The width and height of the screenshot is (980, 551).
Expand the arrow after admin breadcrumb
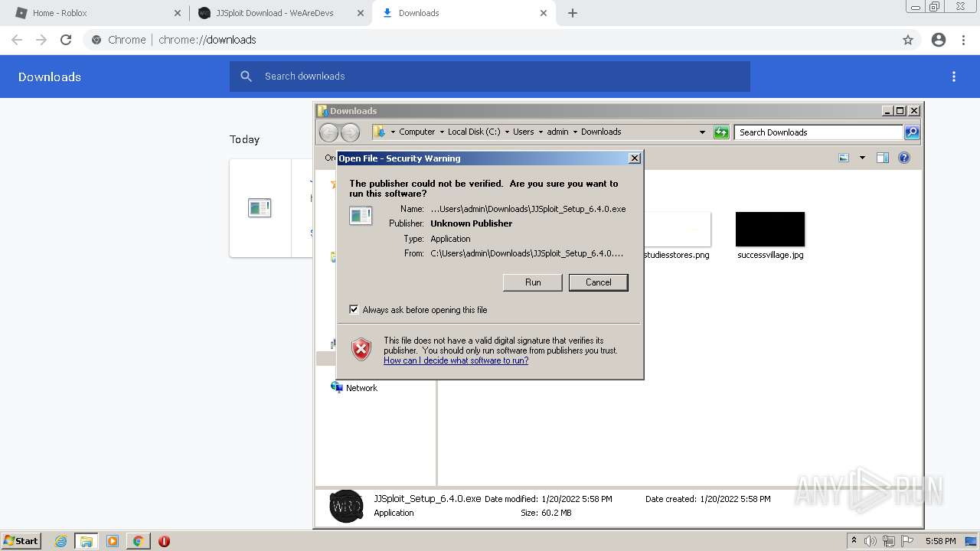pyautogui.click(x=575, y=132)
